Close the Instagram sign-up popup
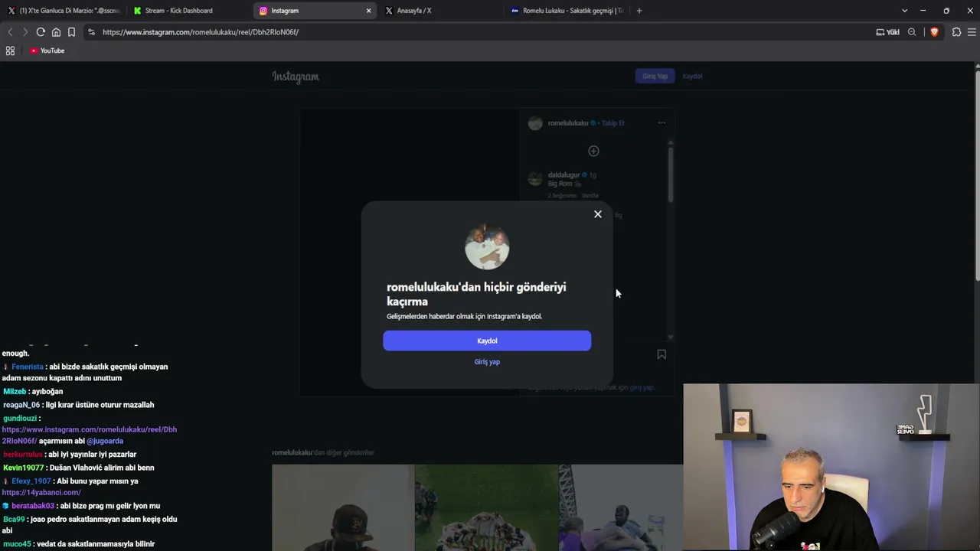The image size is (980, 551). click(x=598, y=214)
